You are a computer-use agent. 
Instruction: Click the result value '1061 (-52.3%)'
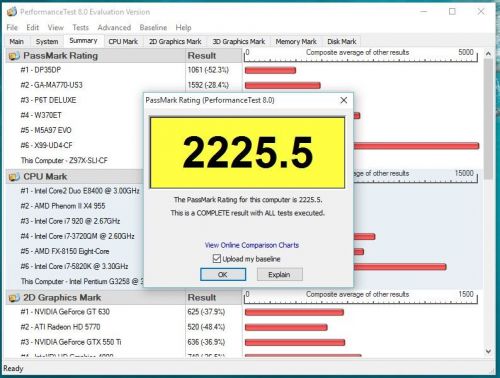pos(208,70)
